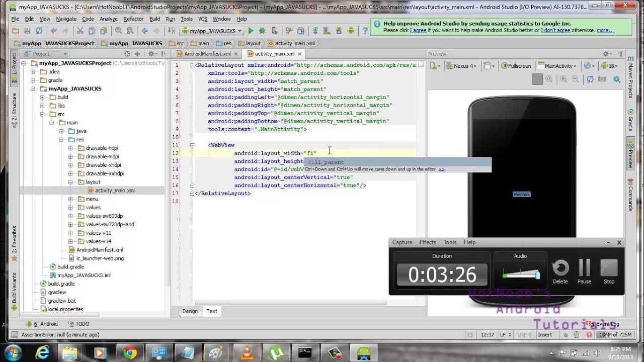Click the Attach debugger to device icon
Image resolution: width=644 pixels, height=362 pixels.
click(x=274, y=31)
